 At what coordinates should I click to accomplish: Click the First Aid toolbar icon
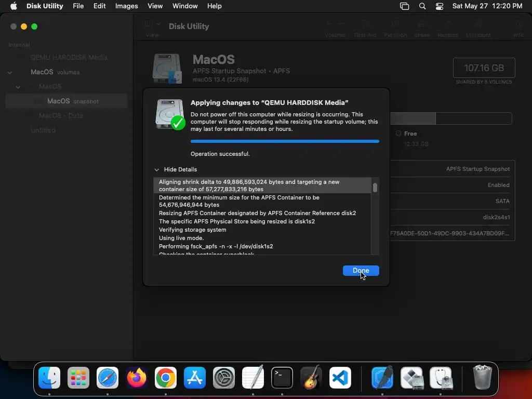[365, 23]
